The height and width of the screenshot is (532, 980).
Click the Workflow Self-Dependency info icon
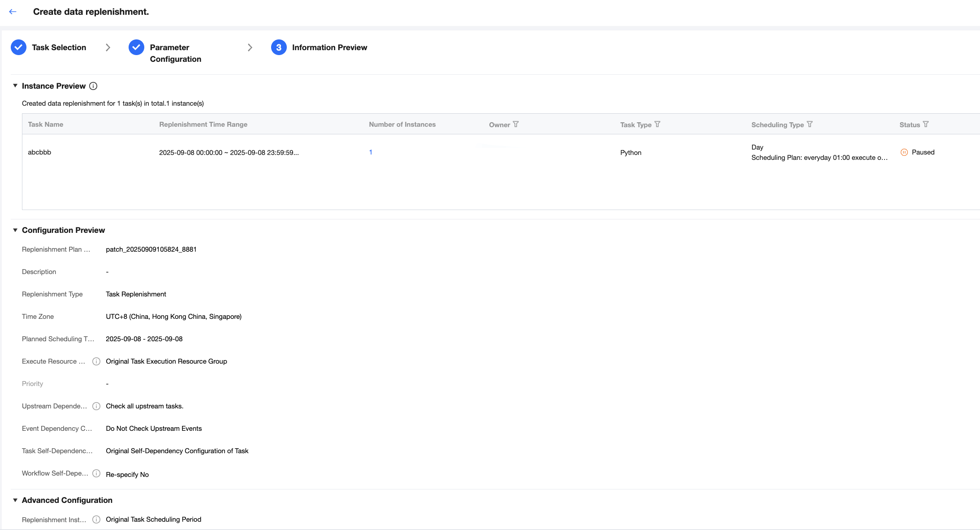click(96, 473)
